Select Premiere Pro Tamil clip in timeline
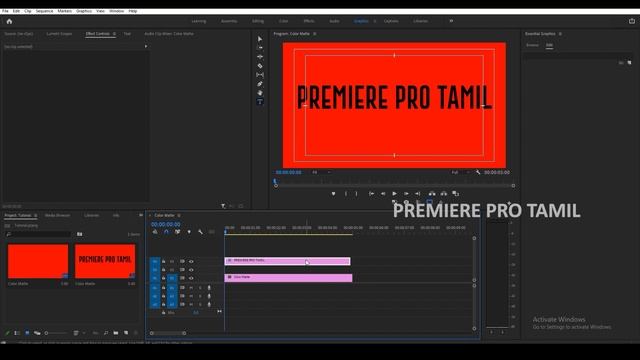The image size is (640, 360). click(287, 261)
